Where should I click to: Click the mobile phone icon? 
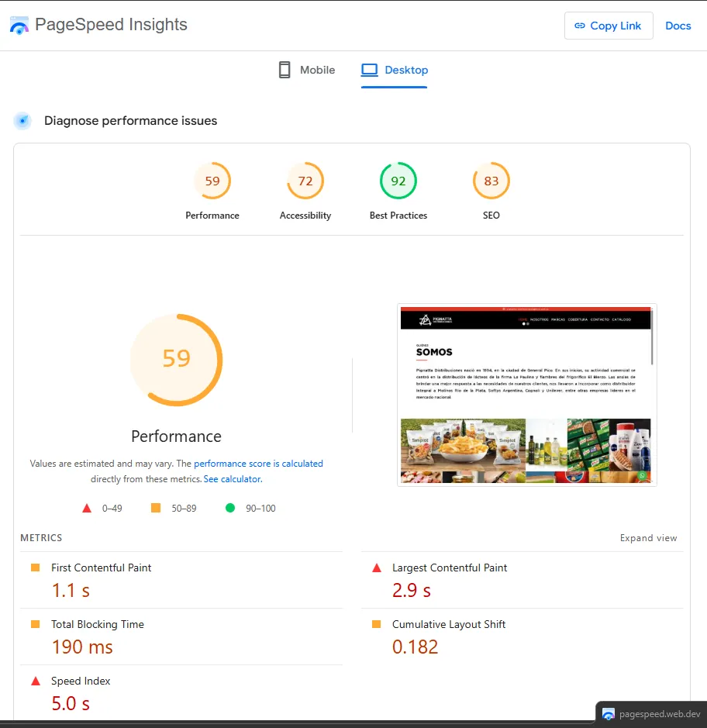coord(284,70)
